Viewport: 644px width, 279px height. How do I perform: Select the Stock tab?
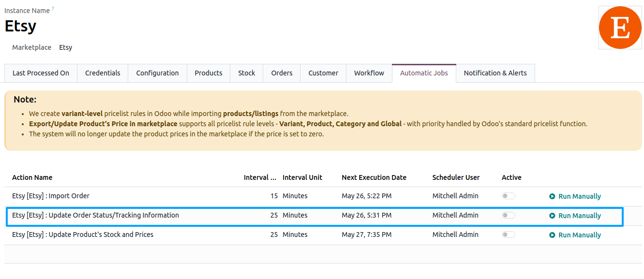click(x=247, y=73)
